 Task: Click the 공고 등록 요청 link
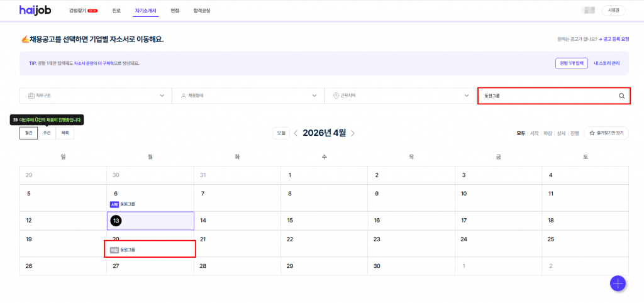click(613, 39)
